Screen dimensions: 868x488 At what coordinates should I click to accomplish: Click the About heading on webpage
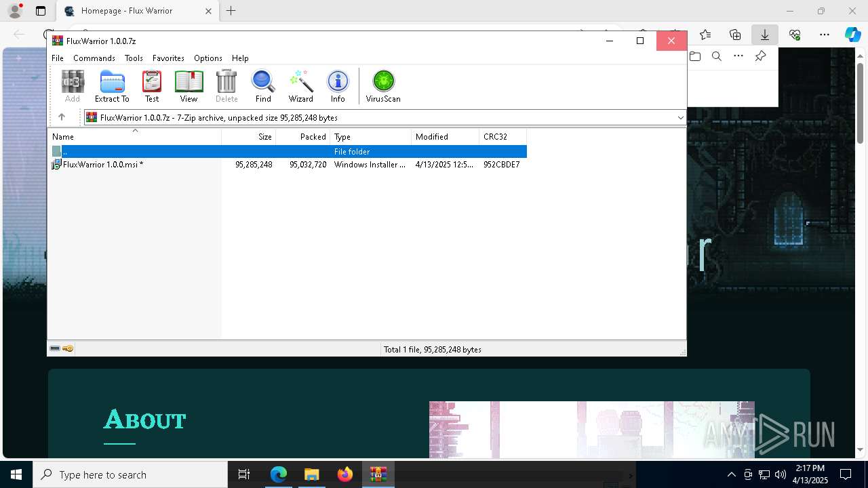coord(144,420)
